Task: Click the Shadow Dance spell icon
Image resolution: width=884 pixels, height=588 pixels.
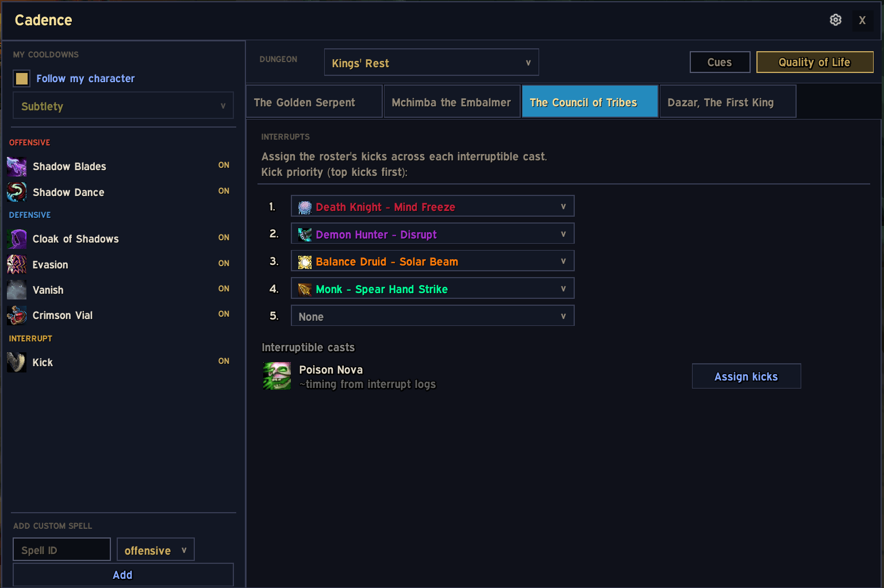Action: click(x=17, y=192)
